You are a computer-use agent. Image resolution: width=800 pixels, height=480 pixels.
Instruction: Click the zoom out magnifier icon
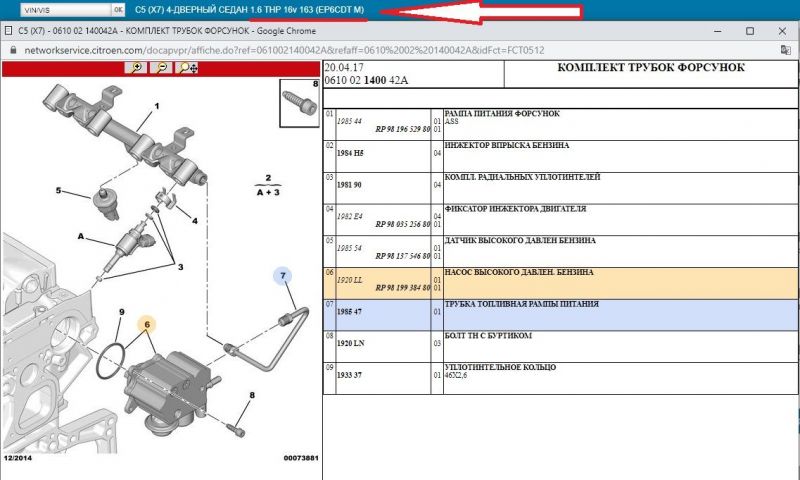click(x=161, y=68)
